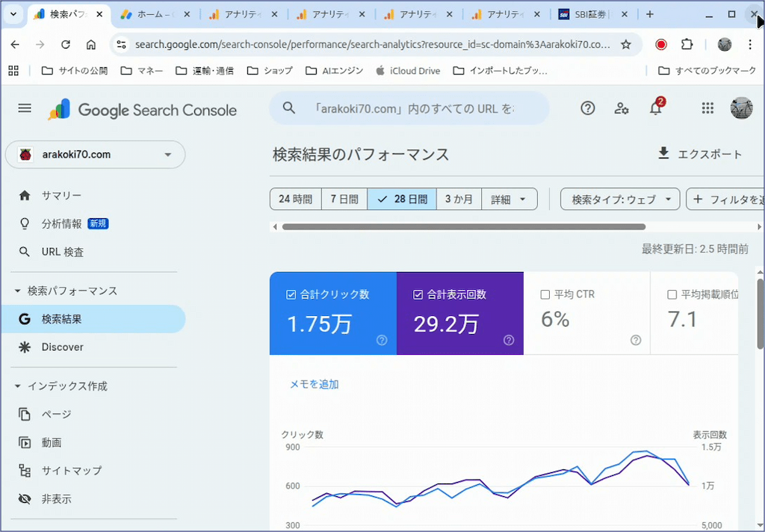The height and width of the screenshot is (532, 765).
Task: Open the notifications bell
Action: pyautogui.click(x=655, y=109)
